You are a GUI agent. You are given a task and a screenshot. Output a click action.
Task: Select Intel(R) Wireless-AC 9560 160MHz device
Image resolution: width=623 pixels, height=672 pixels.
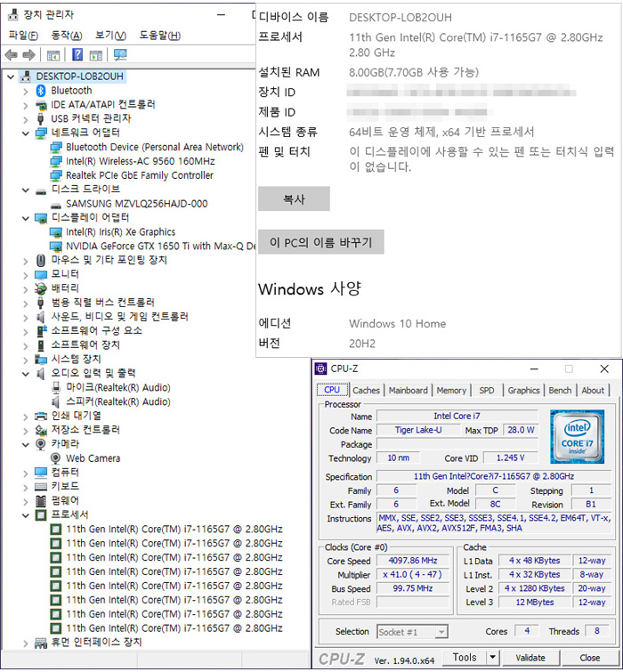tap(140, 161)
